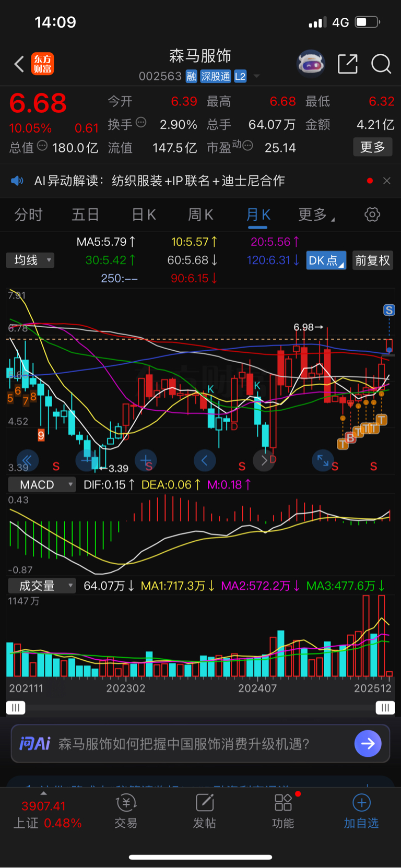Tap the 金额 4.21亿 value
This screenshot has width=401, height=868.
375,124
